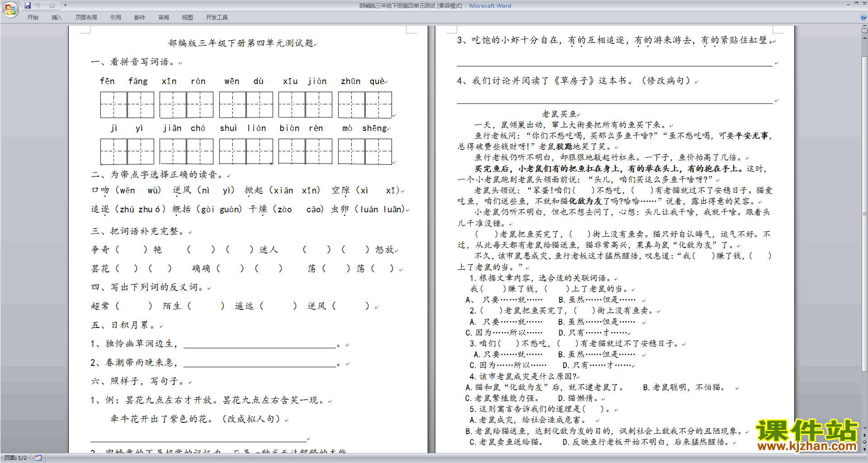Viewport: 868px width, 463px height.
Task: Click answer option C.老鼠繁殖能力强
Action: (x=502, y=398)
